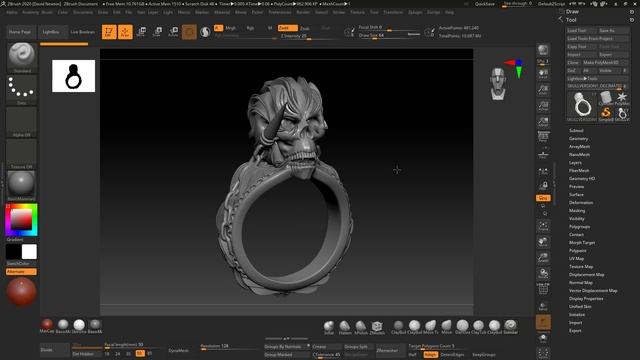Toggle the orange xyz rotation button
640x360 pixels.
click(543, 198)
